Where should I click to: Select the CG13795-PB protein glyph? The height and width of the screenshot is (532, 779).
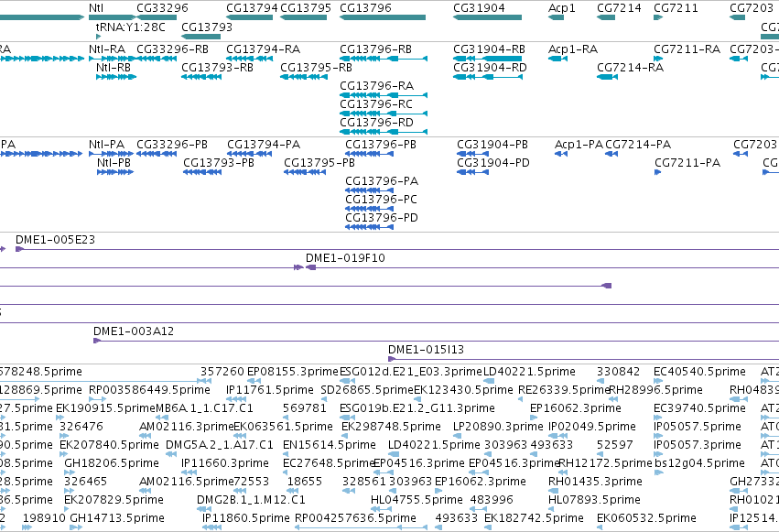[305, 172]
